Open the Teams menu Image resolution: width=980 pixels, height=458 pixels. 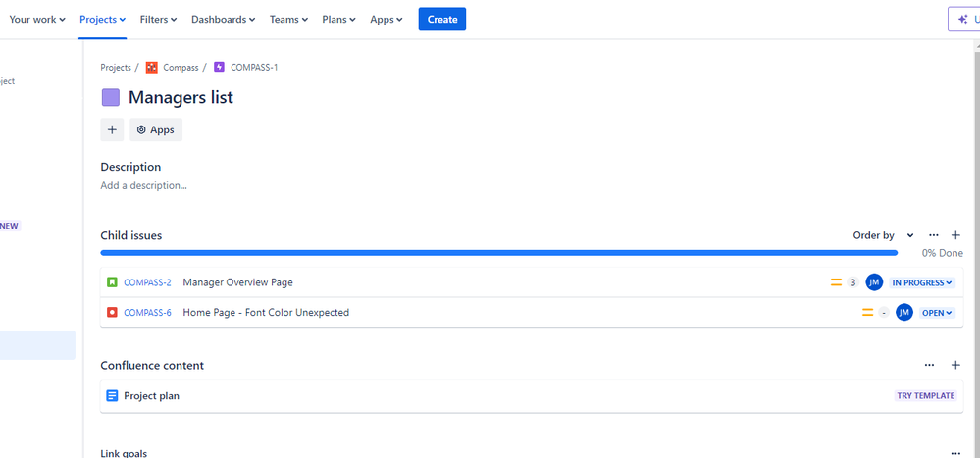click(x=288, y=20)
